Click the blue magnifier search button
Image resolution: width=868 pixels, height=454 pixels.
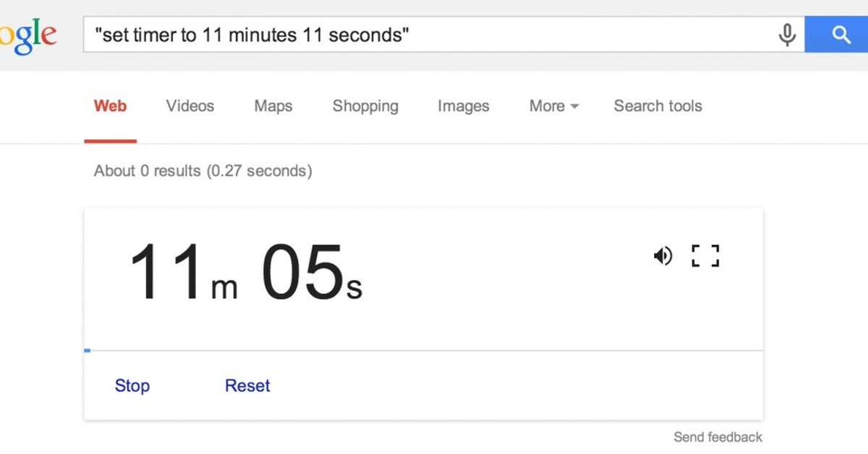tap(840, 35)
